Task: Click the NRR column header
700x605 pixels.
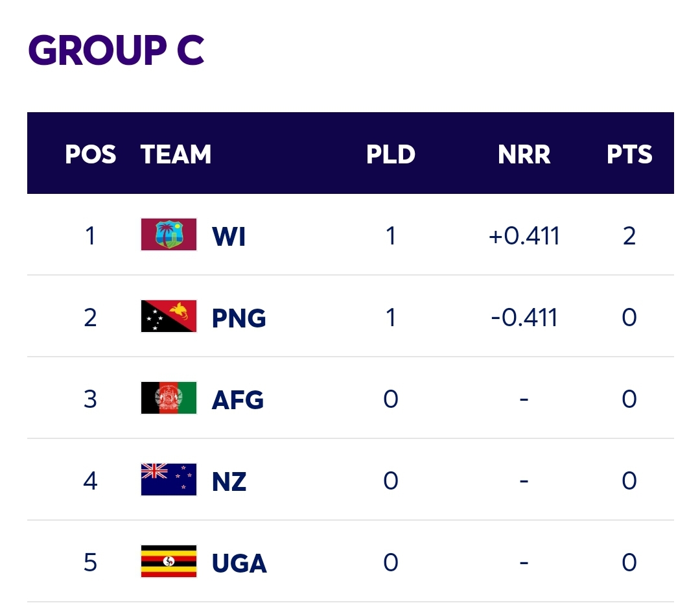Action: point(524,154)
